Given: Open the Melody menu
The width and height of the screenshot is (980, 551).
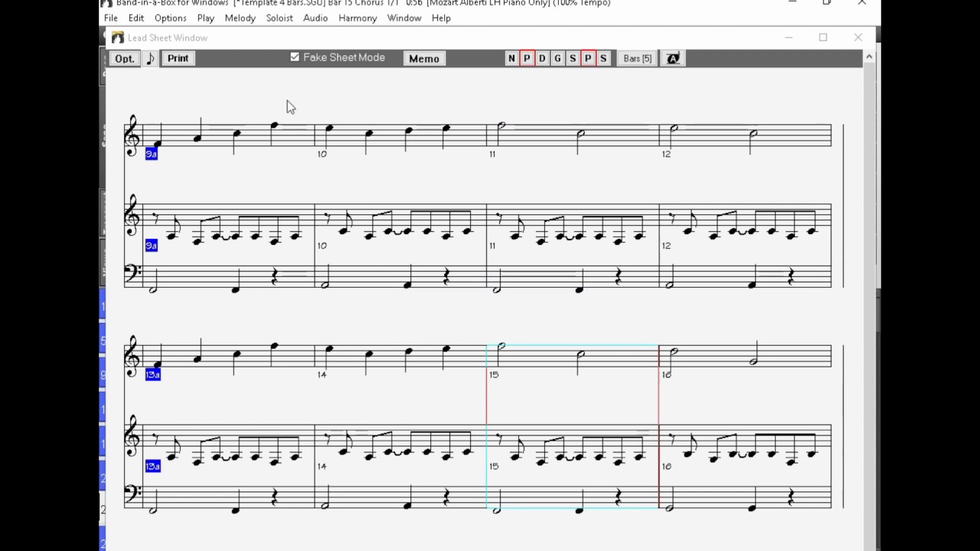Looking at the screenshot, I should [240, 18].
